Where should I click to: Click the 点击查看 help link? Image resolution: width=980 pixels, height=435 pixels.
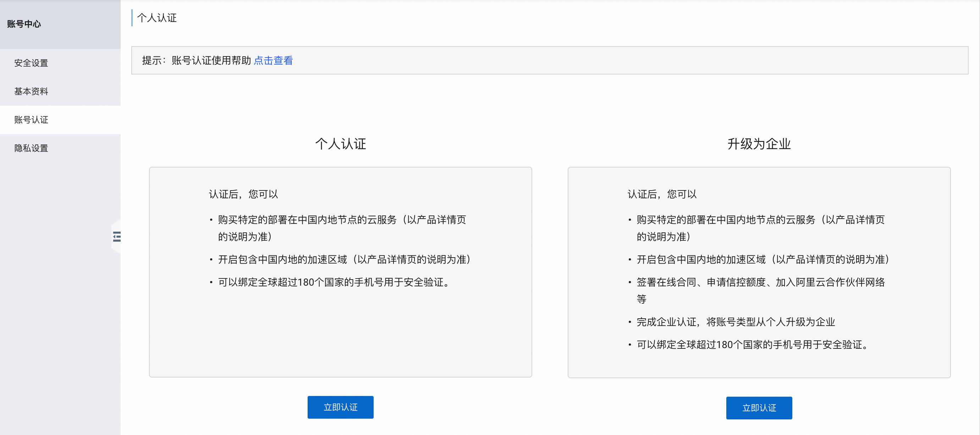pyautogui.click(x=273, y=61)
